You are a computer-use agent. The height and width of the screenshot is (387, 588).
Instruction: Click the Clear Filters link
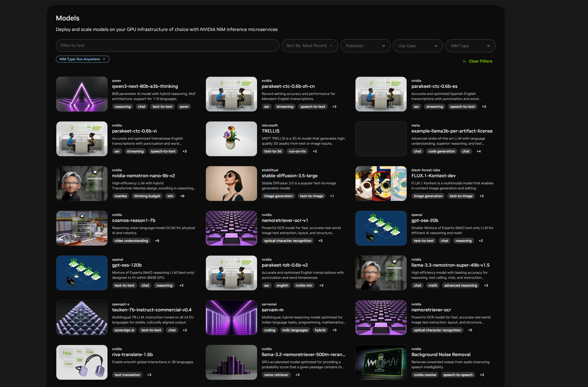click(x=480, y=61)
